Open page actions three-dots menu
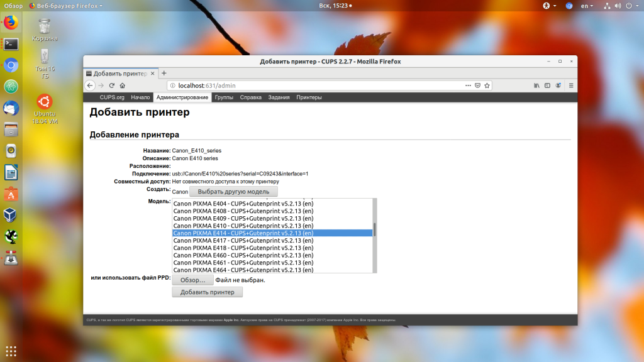Screen dimensions: 644x362 468,85
